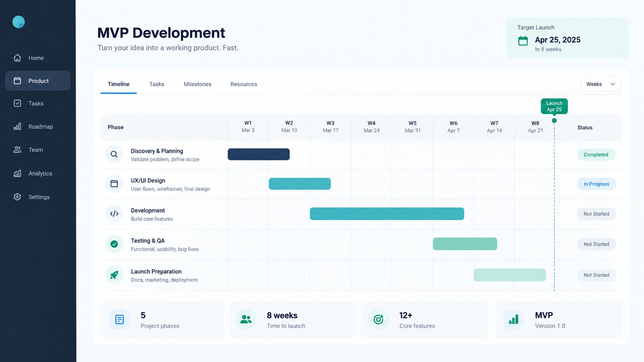Click the magnifier icon for Discovery & Planning
644x362 pixels.
(114, 154)
